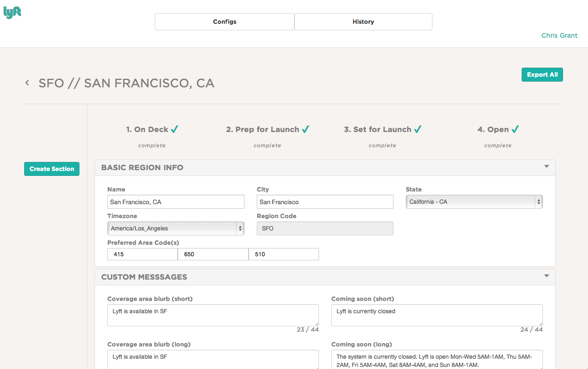The height and width of the screenshot is (369, 588).
Task: Go back using the left chevron arrow
Action: 27,83
